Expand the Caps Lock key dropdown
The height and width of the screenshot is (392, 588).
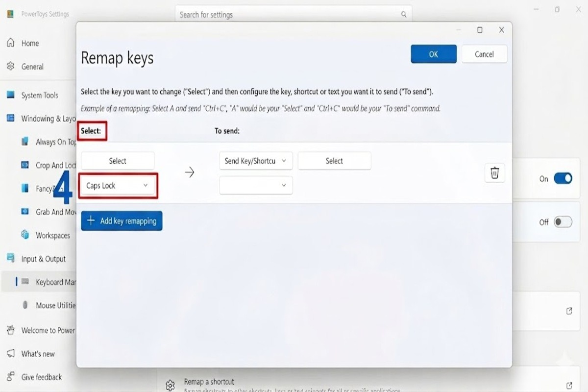tap(118, 185)
